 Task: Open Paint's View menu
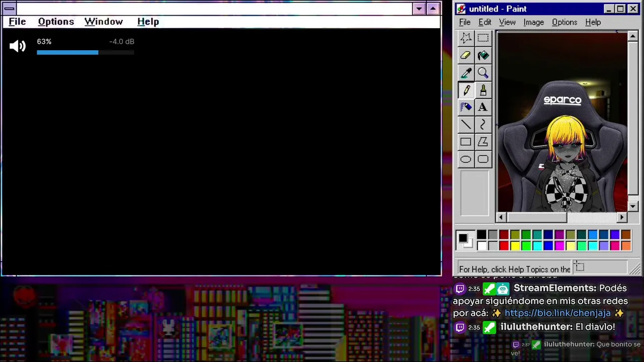[x=507, y=22]
